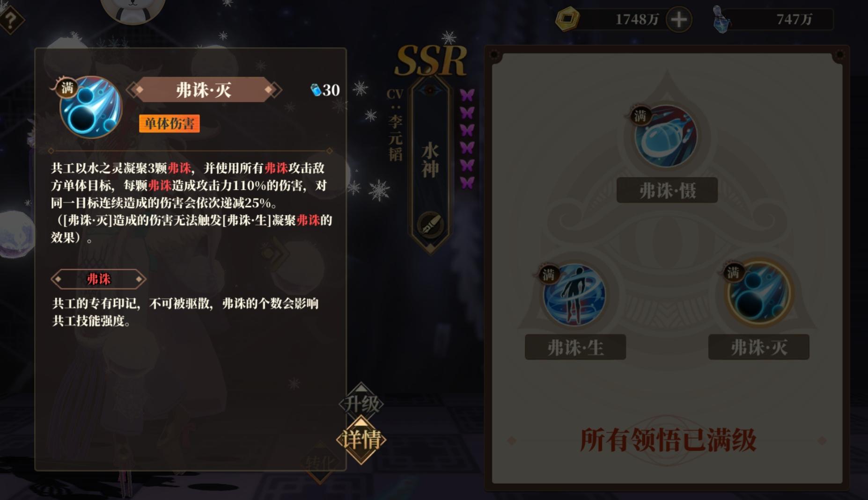The image size is (868, 500).
Task: Click the 弗诛·灭 label in right panel
Action: (x=759, y=348)
